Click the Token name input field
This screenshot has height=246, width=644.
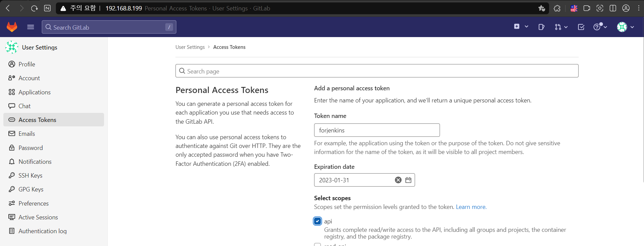tap(377, 130)
